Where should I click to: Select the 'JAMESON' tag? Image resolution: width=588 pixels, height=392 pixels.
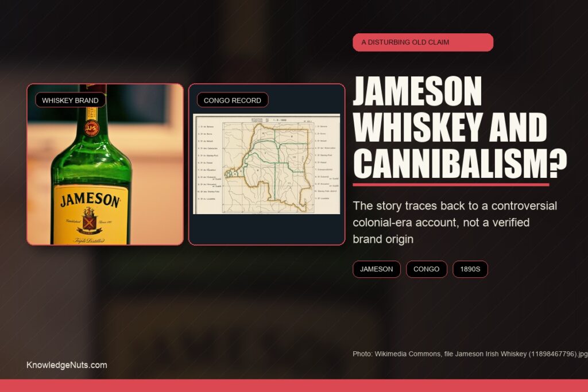pos(377,269)
